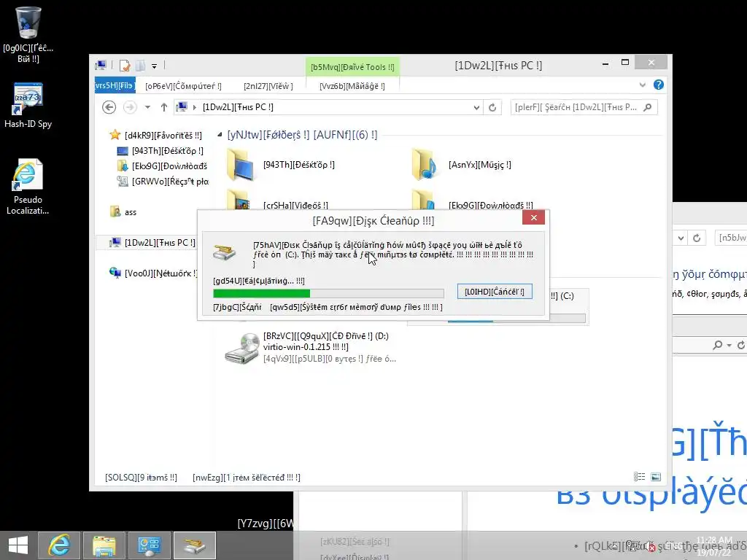Image resolution: width=747 pixels, height=560 pixels.
Task: Click the Disk Cleanup taskbar button
Action: point(194,545)
